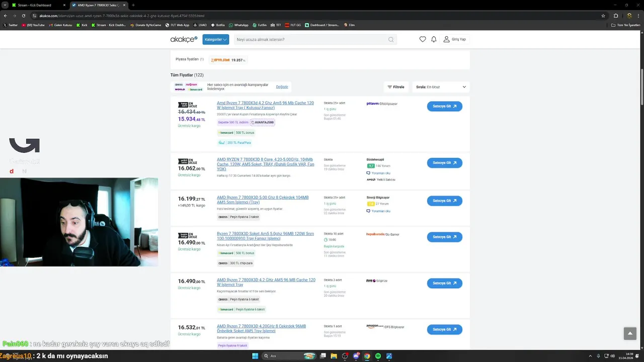
Task: Click the scroll-to-top arrow button
Action: point(630,333)
